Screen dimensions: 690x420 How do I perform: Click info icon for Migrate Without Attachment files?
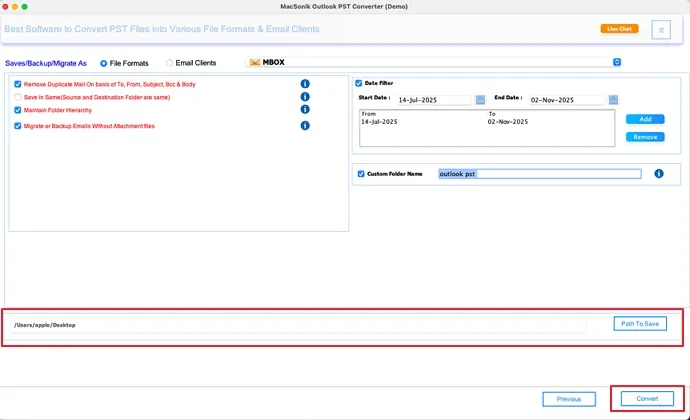[x=305, y=125]
